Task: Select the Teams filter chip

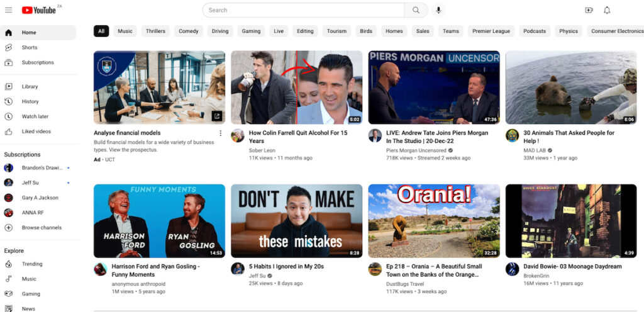Action: [x=450, y=31]
